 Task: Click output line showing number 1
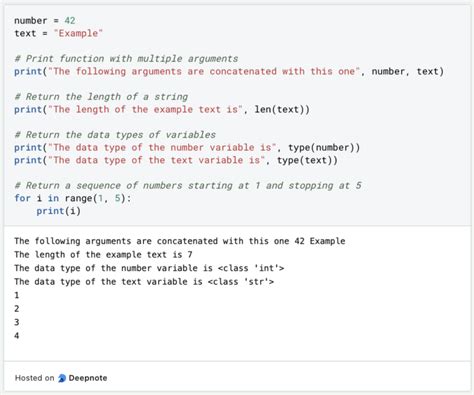[x=17, y=295]
